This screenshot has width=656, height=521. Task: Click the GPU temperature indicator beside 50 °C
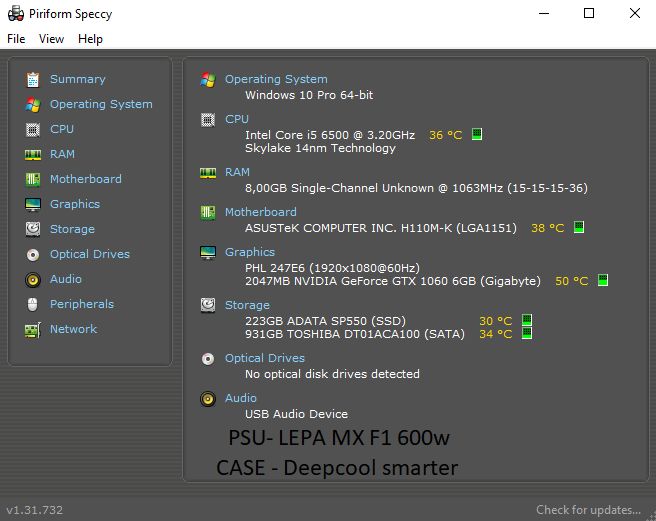click(x=603, y=281)
